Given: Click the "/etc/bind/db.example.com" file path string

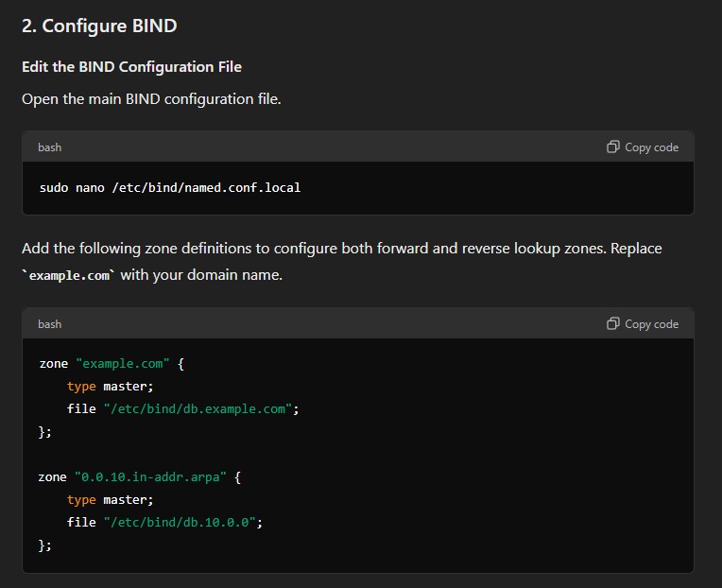Looking at the screenshot, I should 198,409.
